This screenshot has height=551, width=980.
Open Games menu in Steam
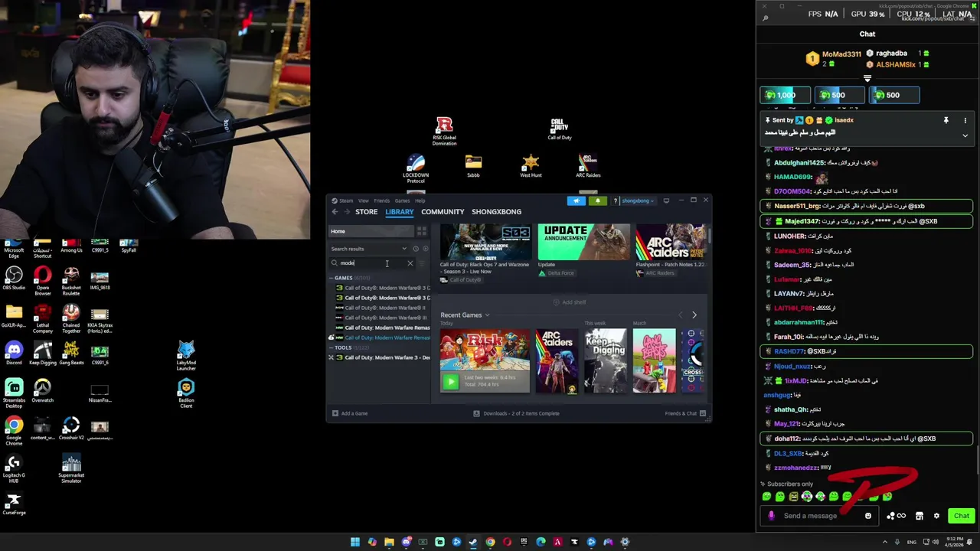click(x=402, y=201)
